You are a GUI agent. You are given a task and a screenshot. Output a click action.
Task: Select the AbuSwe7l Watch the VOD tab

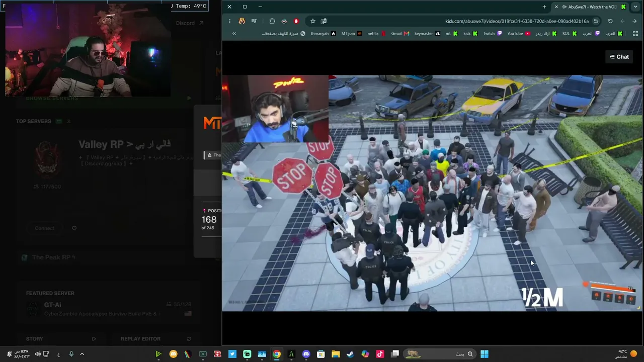pyautogui.click(x=590, y=7)
